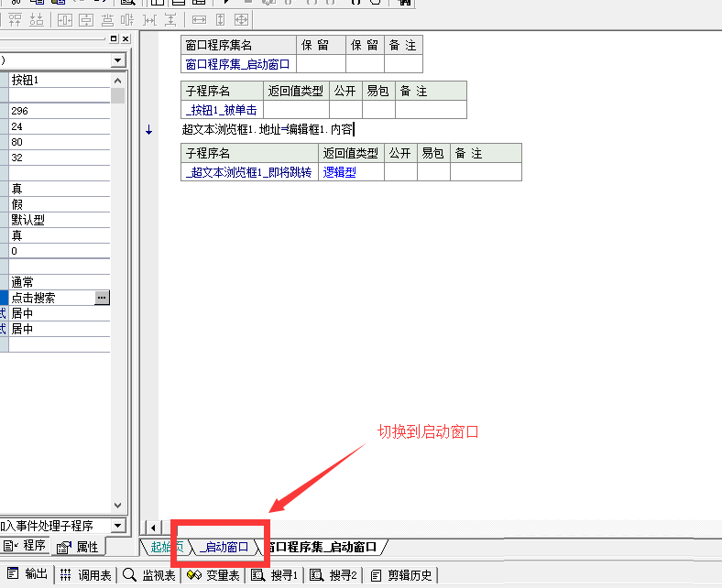Open the 剪辑历史 bottom tab

(x=401, y=574)
